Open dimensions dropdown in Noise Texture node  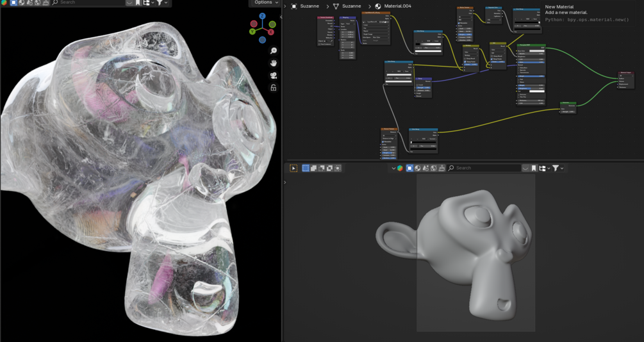(x=465, y=17)
